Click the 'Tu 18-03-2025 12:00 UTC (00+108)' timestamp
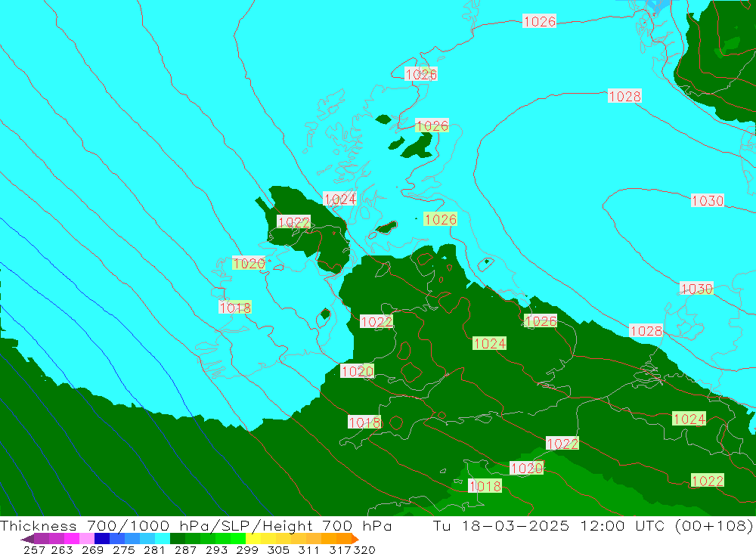The width and height of the screenshot is (756, 554). point(593,525)
